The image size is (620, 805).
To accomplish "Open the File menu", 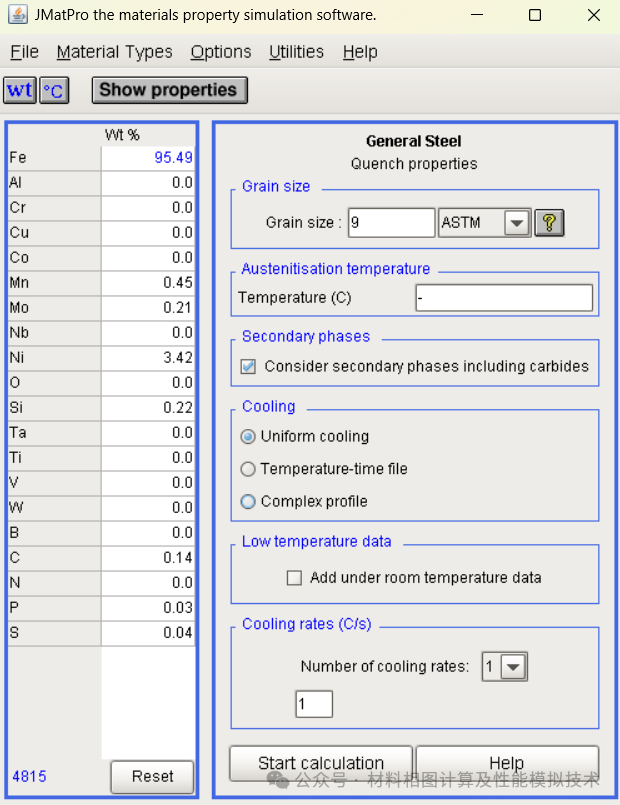I will pos(25,52).
